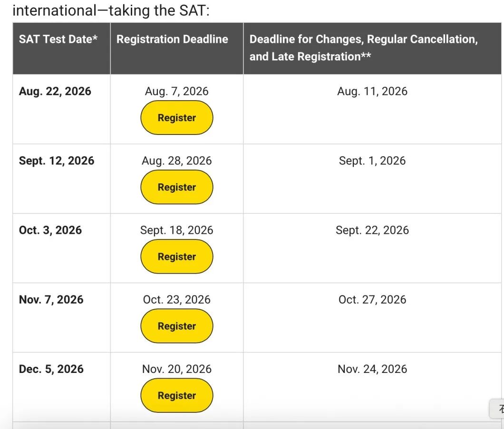Select the Deadline for Changes column header
The image size is (504, 429).
(372, 48)
